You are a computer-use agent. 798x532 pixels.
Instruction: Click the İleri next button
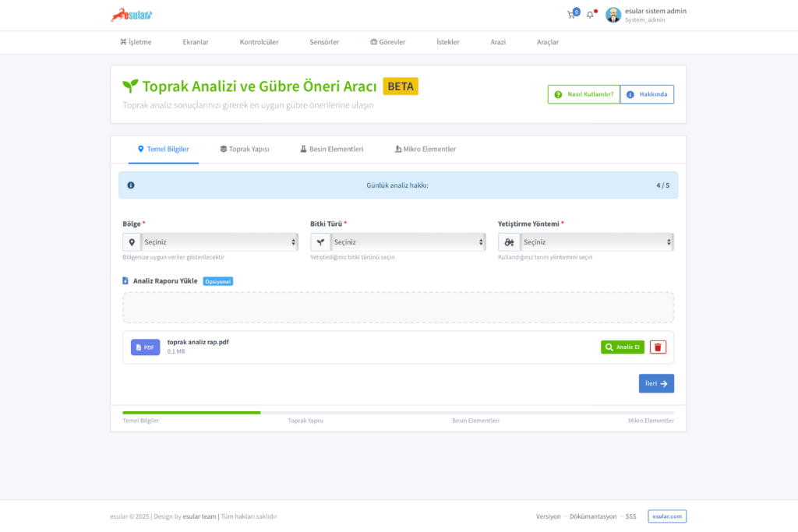tap(656, 383)
